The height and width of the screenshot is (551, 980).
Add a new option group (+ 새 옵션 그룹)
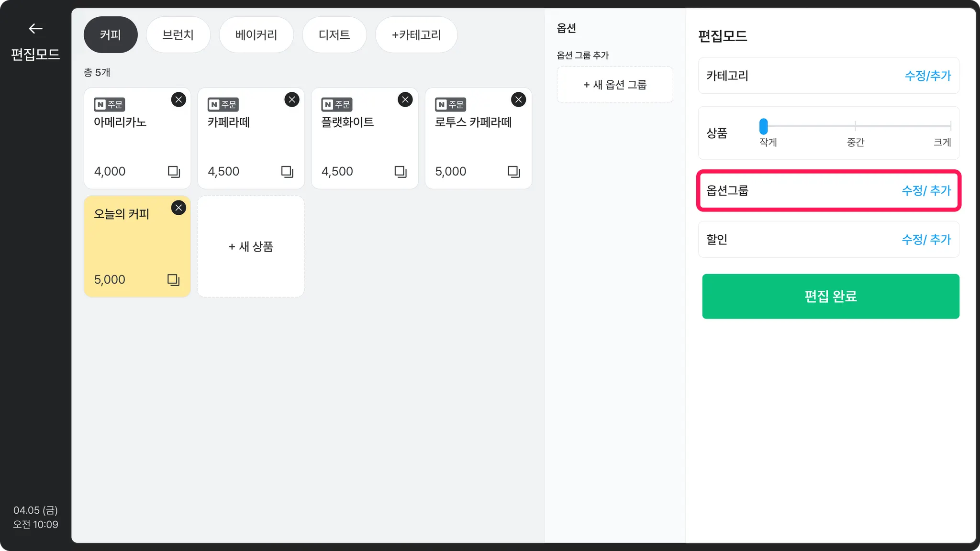point(615,85)
